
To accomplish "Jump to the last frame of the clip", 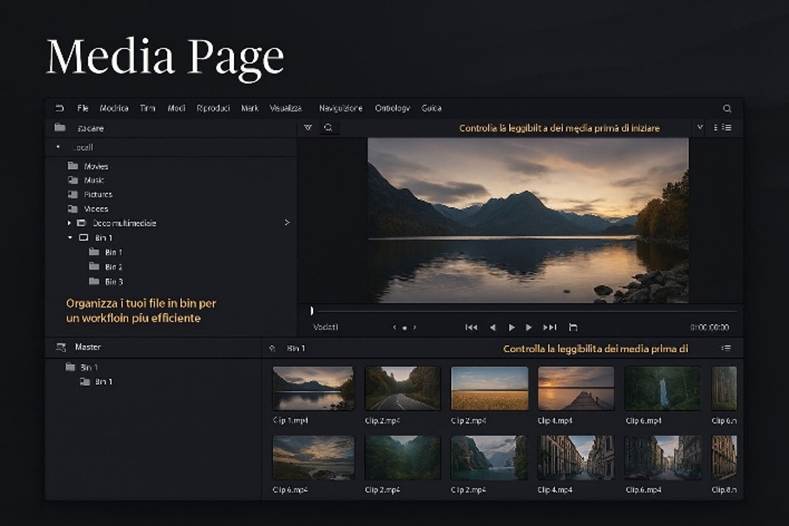I will click(x=549, y=327).
